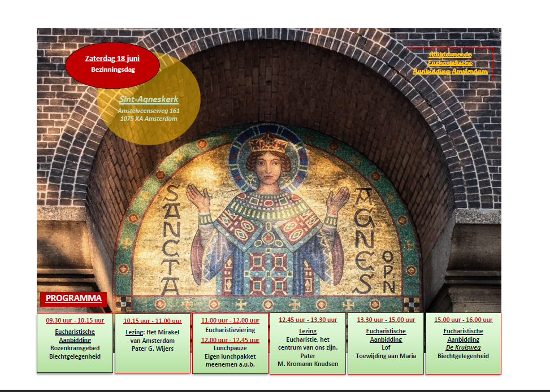Click 'Lezing: Het Mirakel van Amsterdam' text
The height and width of the screenshot is (392, 550).
click(x=153, y=336)
